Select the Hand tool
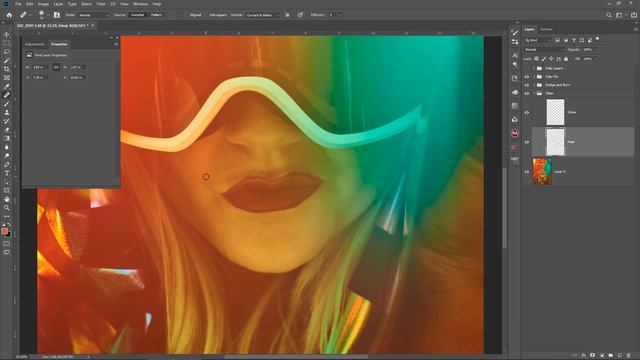The height and width of the screenshot is (360, 640). tap(7, 199)
